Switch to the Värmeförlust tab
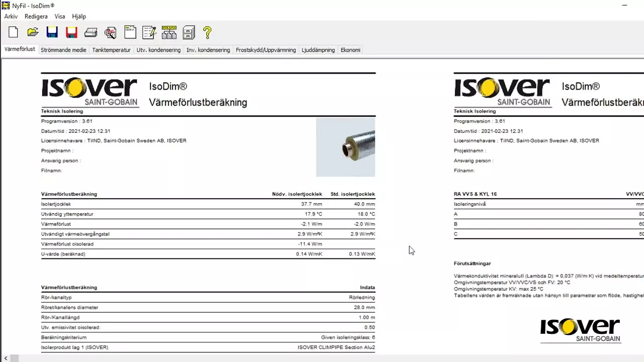This screenshot has height=362, width=644. click(x=20, y=49)
